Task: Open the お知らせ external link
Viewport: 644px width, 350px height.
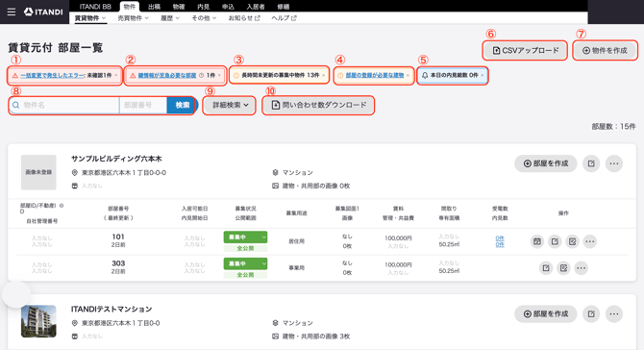Action: click(x=244, y=18)
